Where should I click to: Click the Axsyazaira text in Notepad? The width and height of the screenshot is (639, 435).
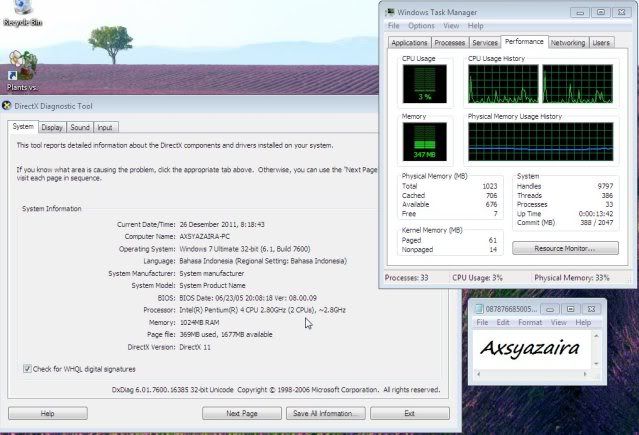coord(530,349)
